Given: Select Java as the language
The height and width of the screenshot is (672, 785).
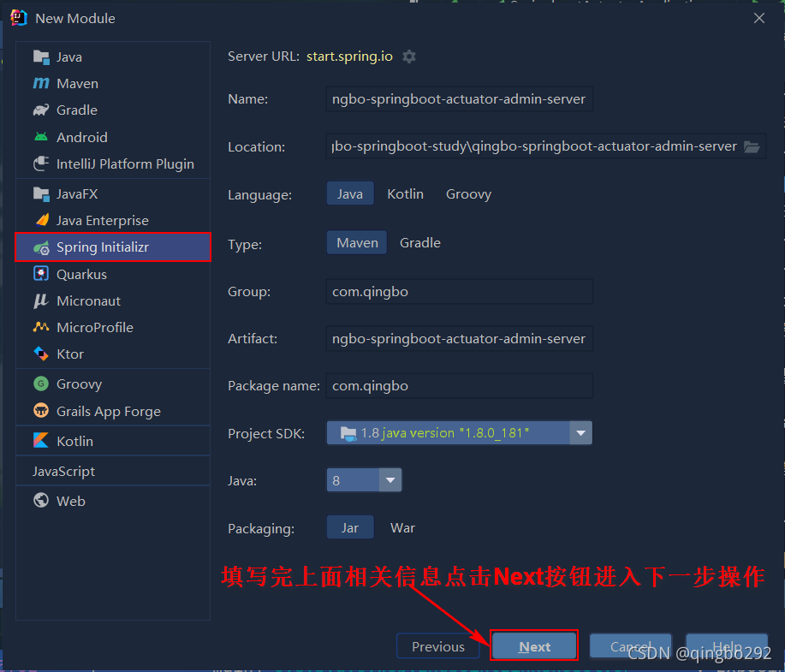Looking at the screenshot, I should click(350, 193).
